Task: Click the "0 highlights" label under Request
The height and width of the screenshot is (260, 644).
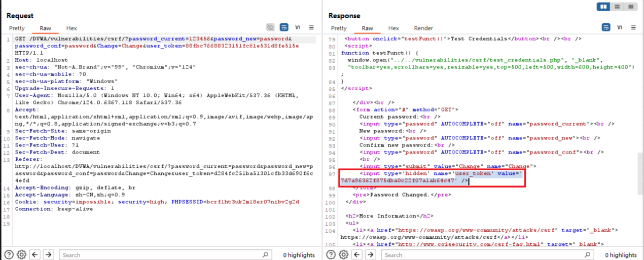Action: pyautogui.click(x=299, y=255)
